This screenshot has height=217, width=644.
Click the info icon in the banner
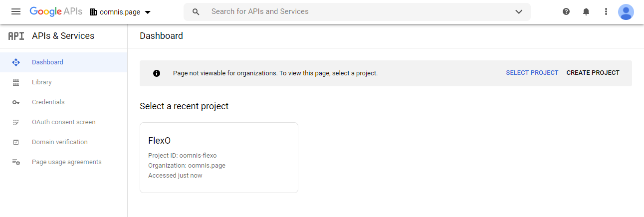click(157, 73)
